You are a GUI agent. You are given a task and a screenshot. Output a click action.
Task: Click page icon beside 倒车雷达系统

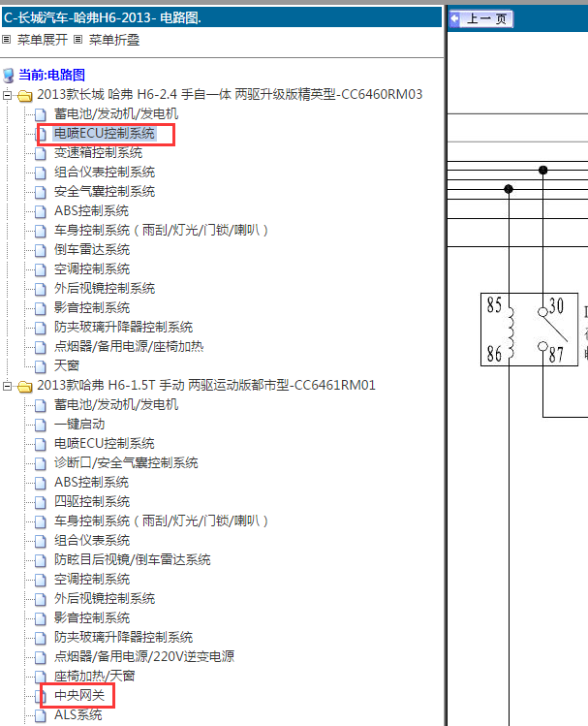tap(41, 250)
